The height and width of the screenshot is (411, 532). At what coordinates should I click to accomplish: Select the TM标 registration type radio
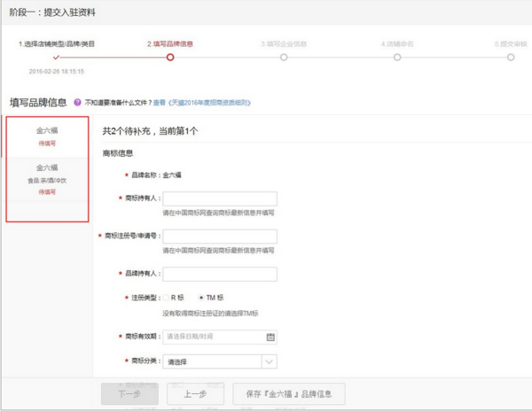pyautogui.click(x=201, y=298)
